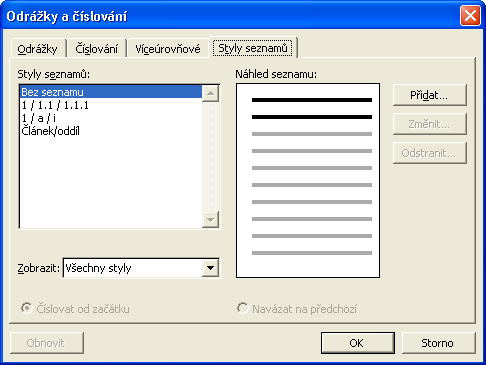Click the list scrollbar up arrow

click(210, 93)
